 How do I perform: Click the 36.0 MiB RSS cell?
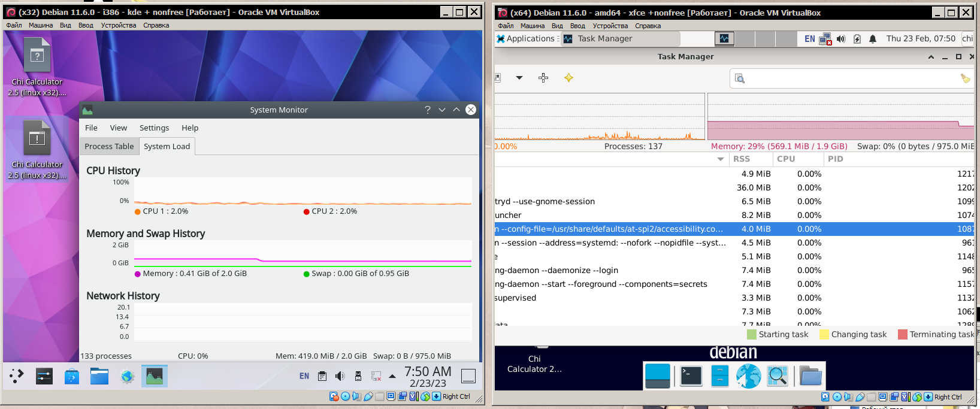754,187
